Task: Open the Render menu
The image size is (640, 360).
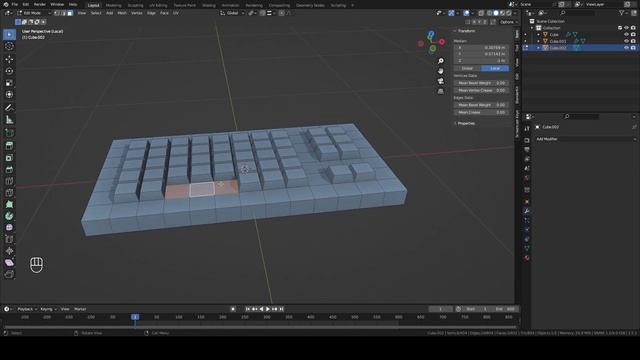Action: coord(40,4)
